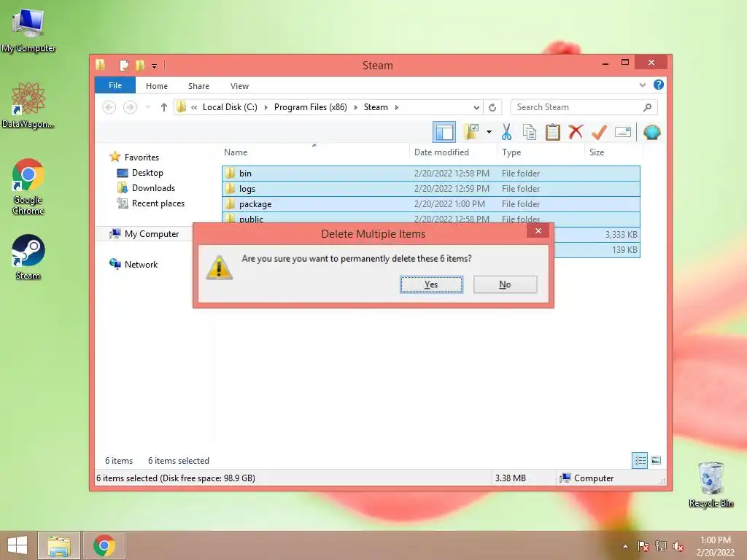Select Favorites in the navigation pane
This screenshot has width=747, height=560.
click(142, 157)
